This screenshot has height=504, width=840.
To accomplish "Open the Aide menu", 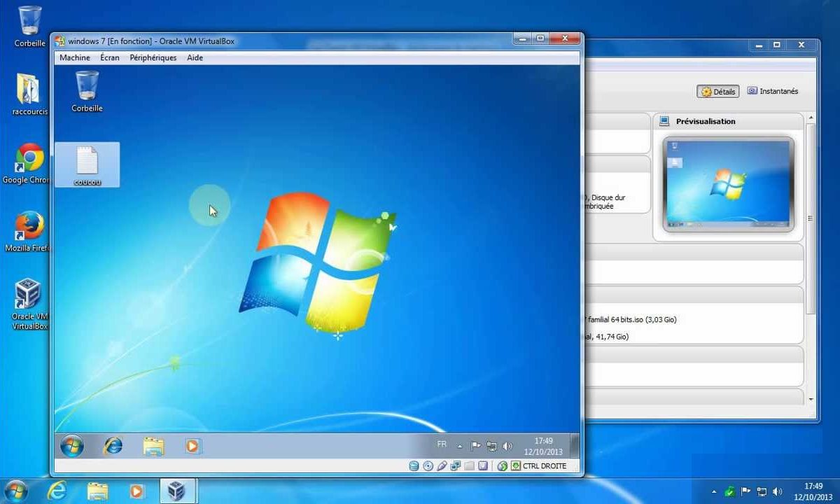I will click(195, 57).
